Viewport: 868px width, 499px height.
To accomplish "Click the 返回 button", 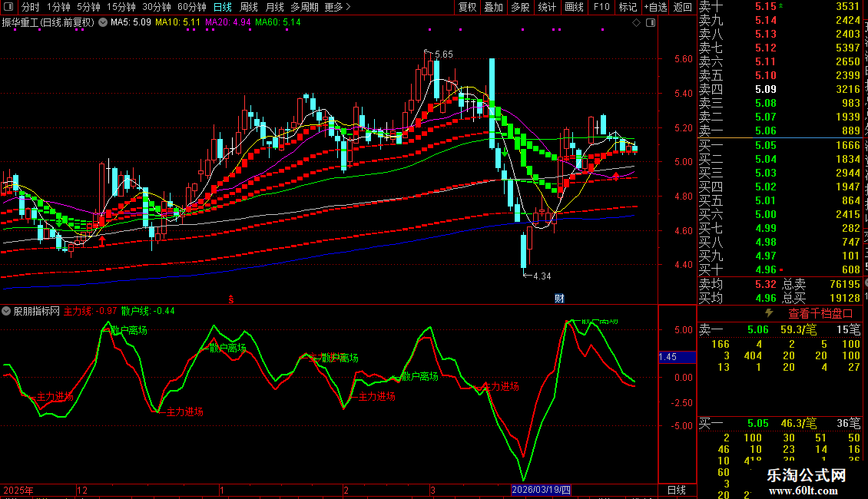I will pyautogui.click(x=683, y=7).
